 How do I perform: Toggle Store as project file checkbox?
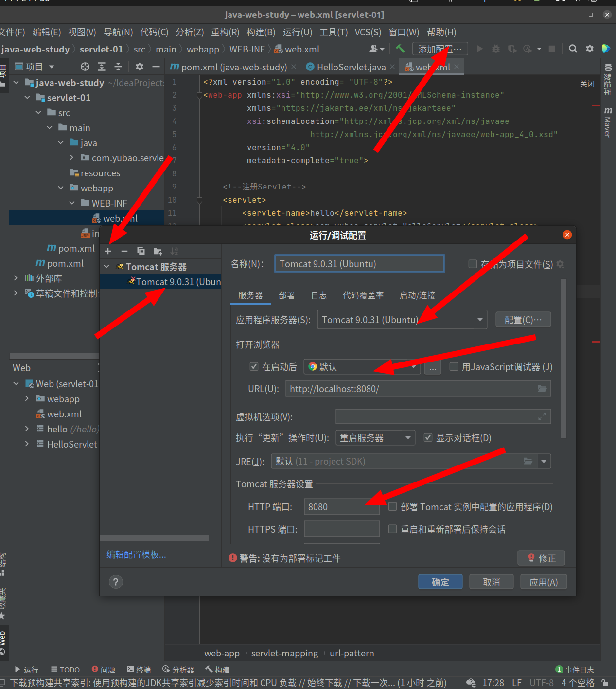click(473, 264)
